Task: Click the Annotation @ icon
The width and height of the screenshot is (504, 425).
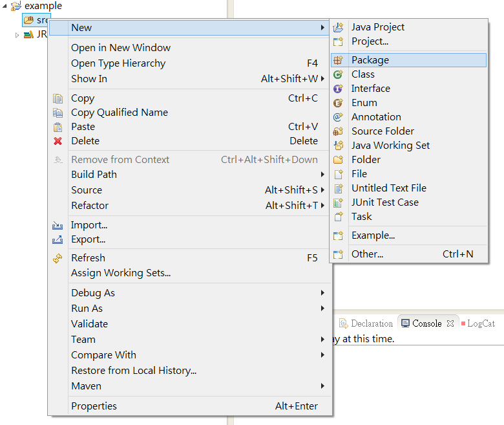Action: (338, 117)
